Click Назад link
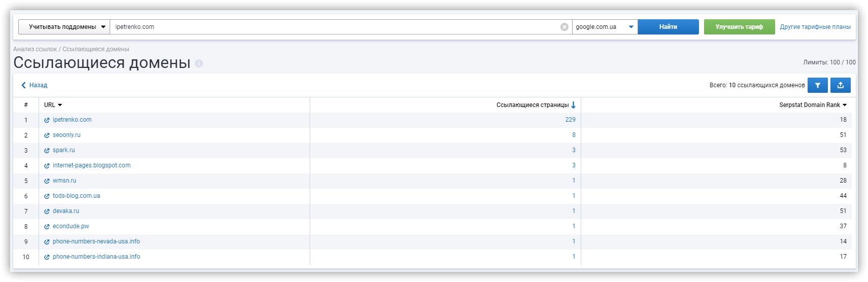The image size is (868, 282). [38, 85]
